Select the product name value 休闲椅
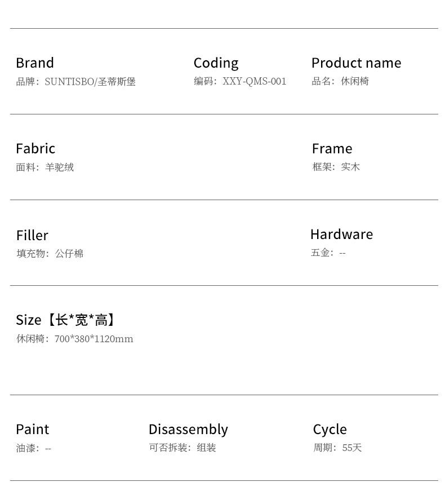445x504 pixels. pos(354,81)
